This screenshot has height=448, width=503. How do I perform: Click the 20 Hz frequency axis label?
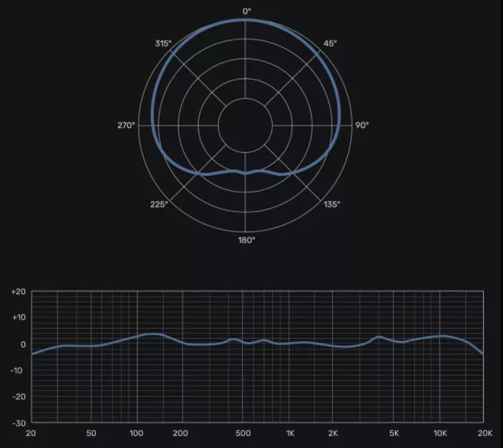31,433
